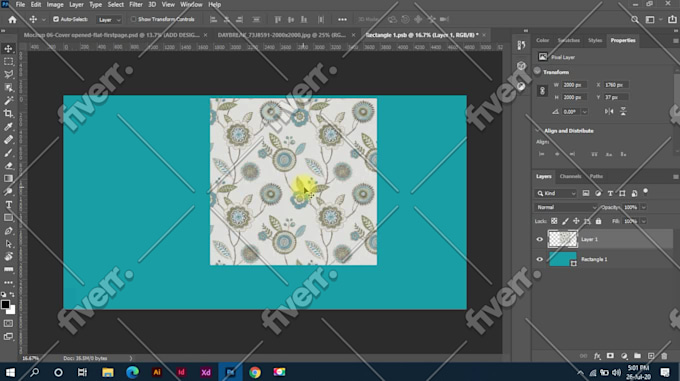Open the Filter menu
Screen dimensions: 680x381
click(136, 5)
